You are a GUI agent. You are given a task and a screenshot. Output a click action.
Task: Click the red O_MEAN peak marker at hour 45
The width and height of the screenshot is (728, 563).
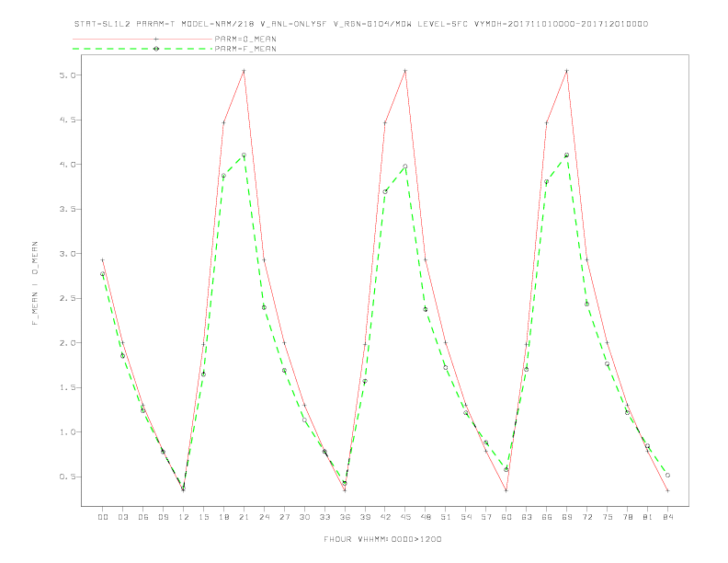coord(405,71)
